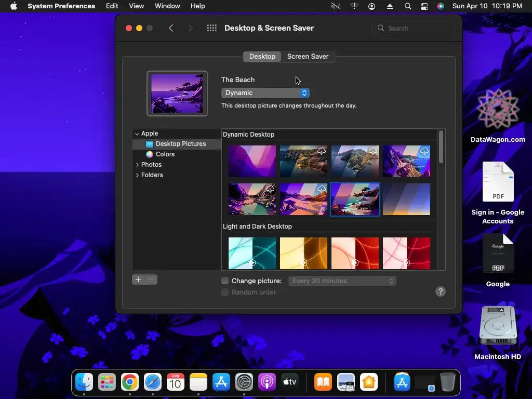532x399 pixels.
Task: Open Home app from the Dock
Action: [369, 382]
